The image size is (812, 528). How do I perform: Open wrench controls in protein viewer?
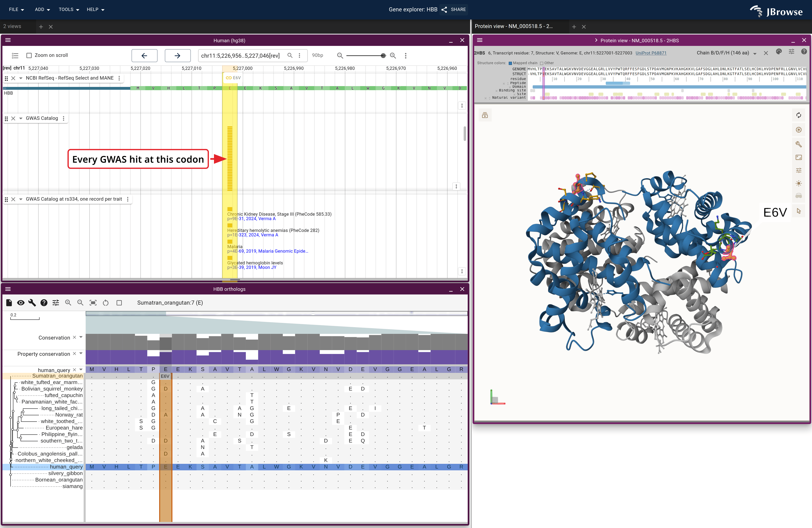pyautogui.click(x=799, y=144)
